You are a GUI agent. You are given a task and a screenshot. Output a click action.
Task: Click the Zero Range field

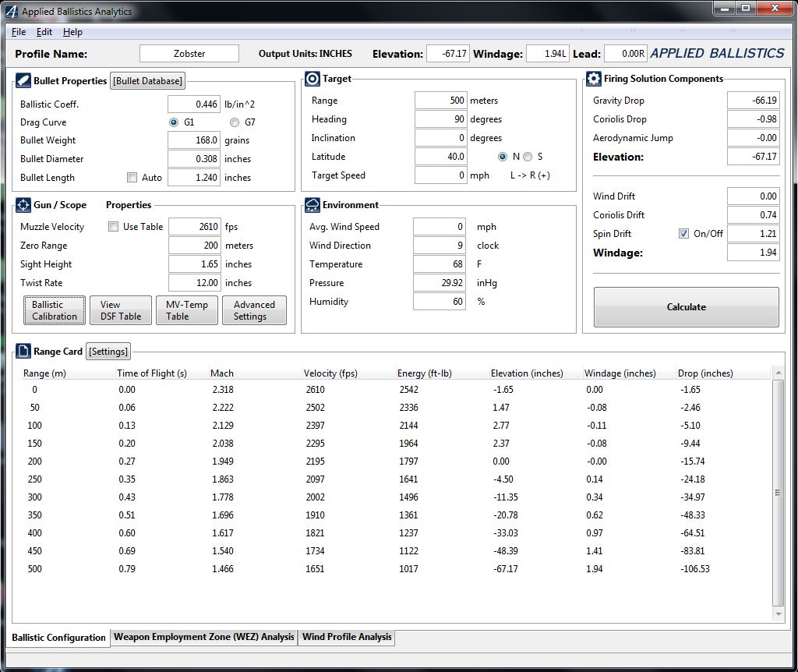(x=194, y=246)
